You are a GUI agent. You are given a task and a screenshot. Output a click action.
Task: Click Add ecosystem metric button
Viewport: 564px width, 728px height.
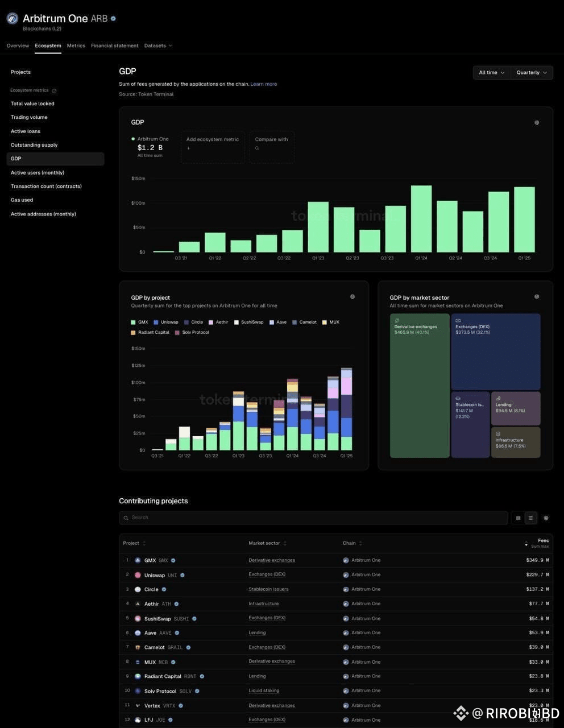pos(213,147)
